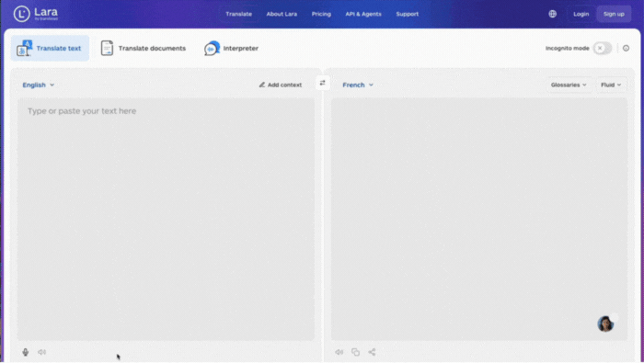Expand the English source language dropdown
This screenshot has width=644, height=363.
39,85
